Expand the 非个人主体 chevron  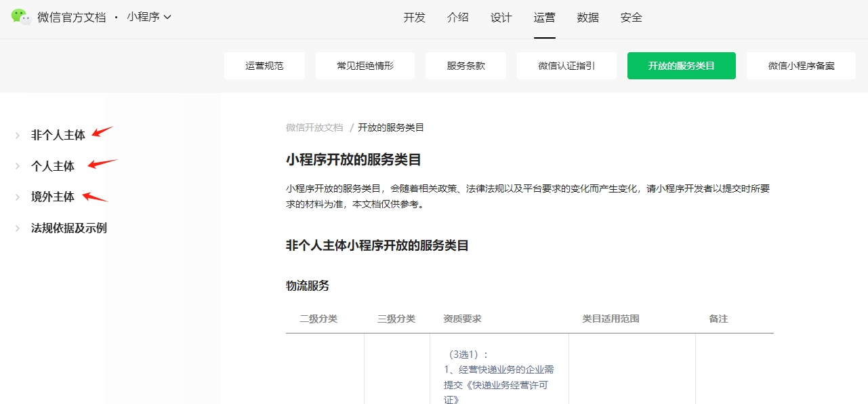point(18,136)
